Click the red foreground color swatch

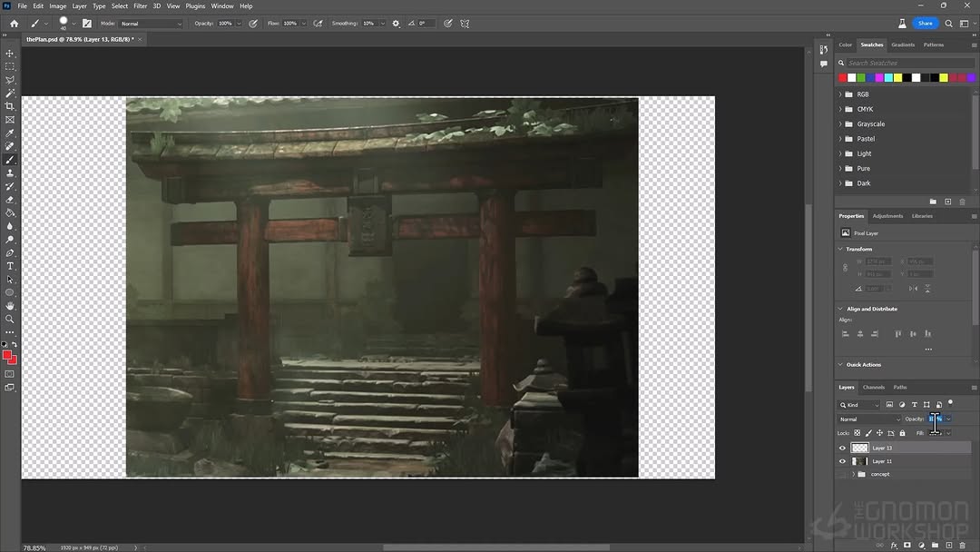7,355
